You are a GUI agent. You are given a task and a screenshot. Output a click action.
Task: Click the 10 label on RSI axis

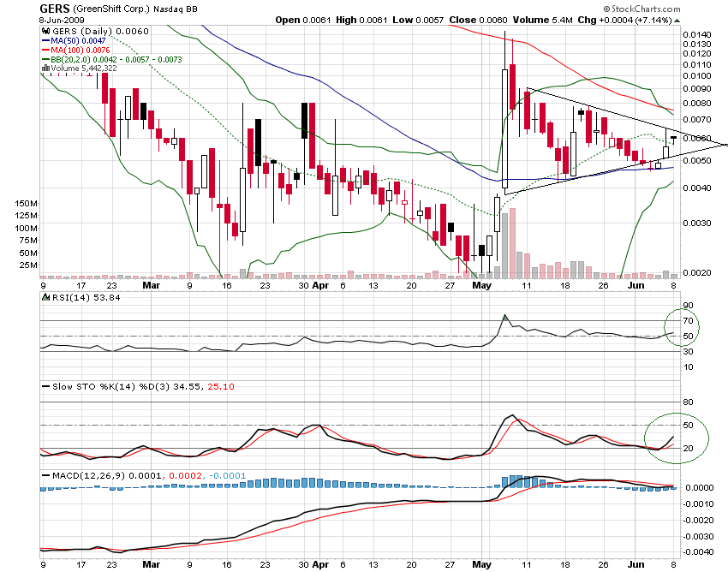[688, 366]
